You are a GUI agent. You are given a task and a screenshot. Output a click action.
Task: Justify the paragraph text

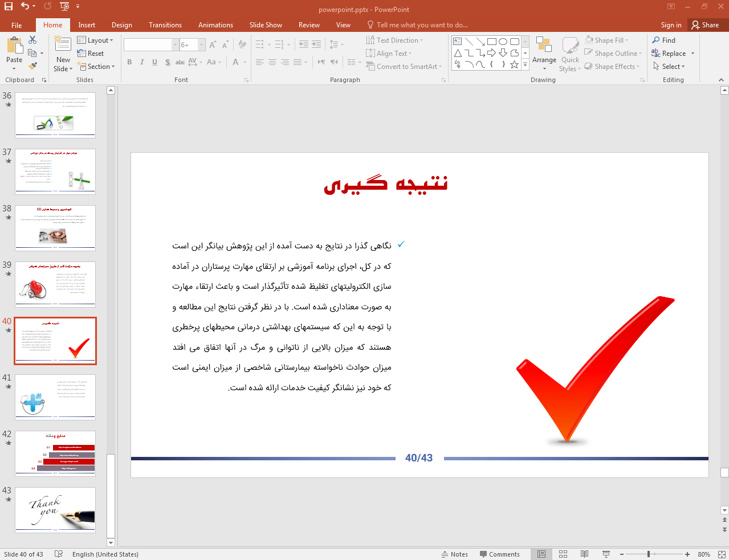pyautogui.click(x=298, y=62)
